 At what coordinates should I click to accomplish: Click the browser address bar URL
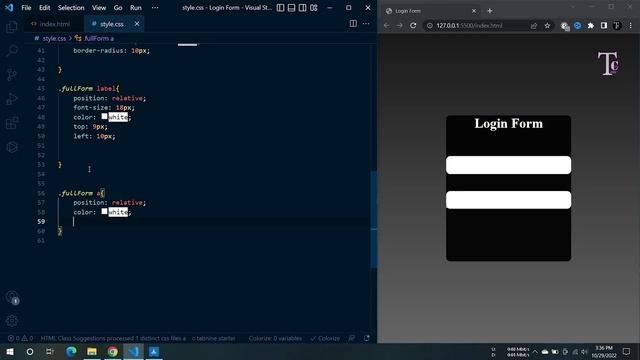469,26
